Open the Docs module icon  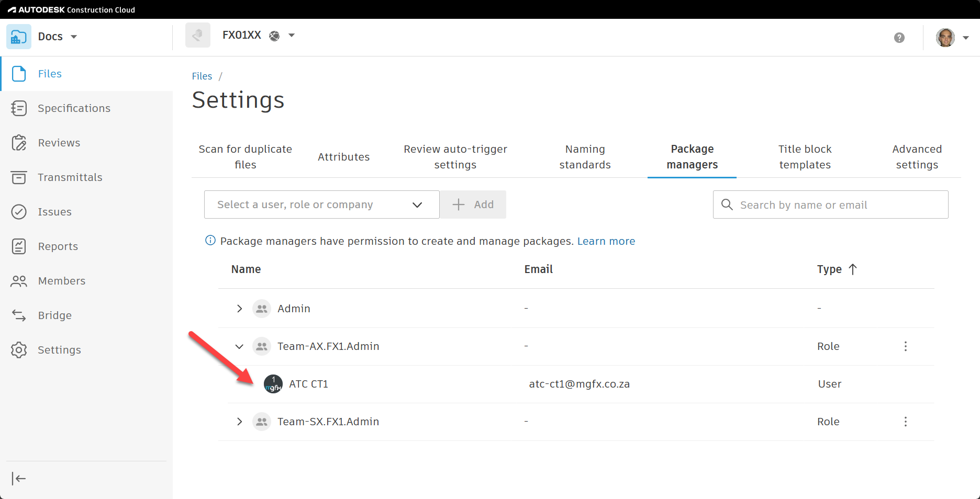(x=19, y=37)
